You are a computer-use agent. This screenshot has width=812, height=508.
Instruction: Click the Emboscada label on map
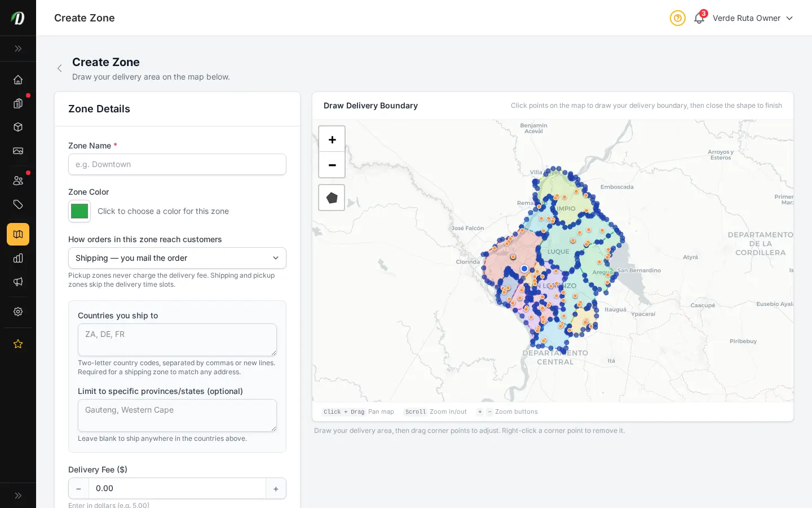coord(617,187)
